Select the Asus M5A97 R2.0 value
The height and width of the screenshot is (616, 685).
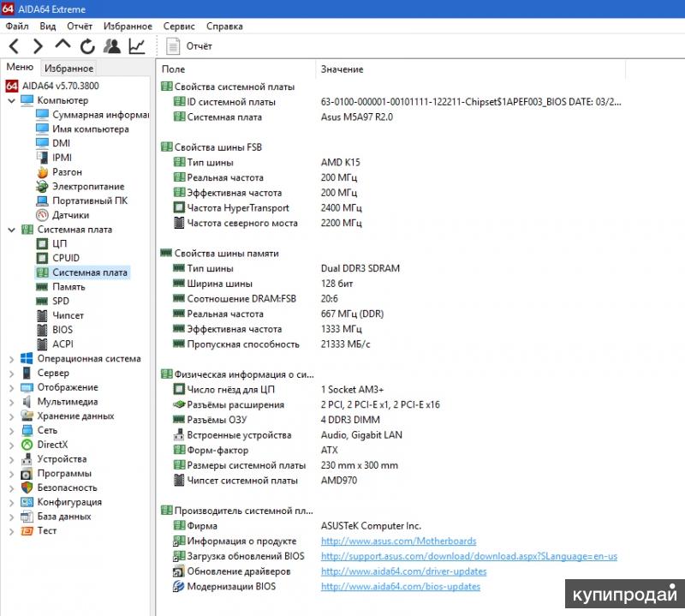[x=357, y=117]
